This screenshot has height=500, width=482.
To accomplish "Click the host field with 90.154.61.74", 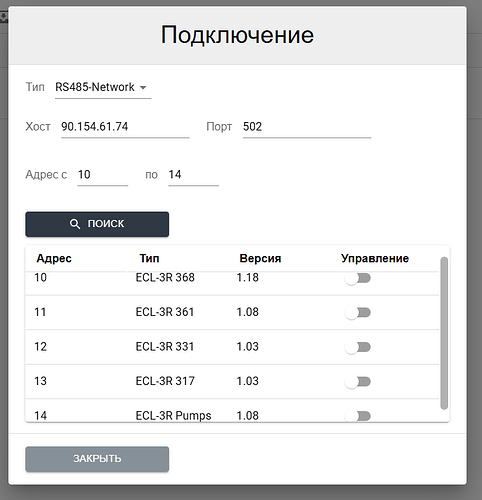I will (x=125, y=127).
